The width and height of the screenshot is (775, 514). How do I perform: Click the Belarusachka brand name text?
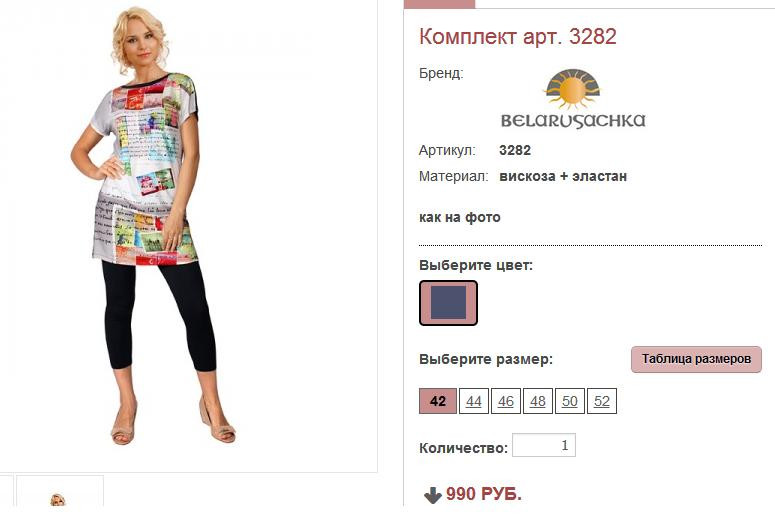(x=573, y=121)
